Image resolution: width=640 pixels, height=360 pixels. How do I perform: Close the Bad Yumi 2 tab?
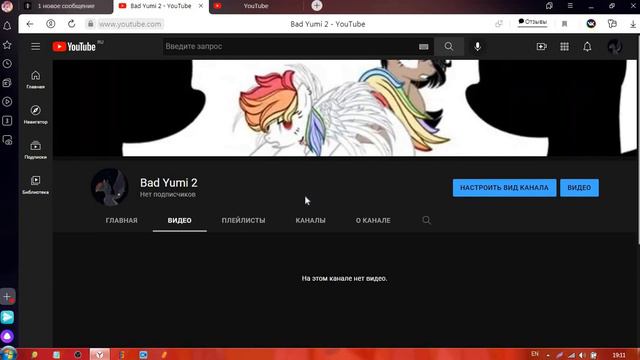click(x=201, y=6)
